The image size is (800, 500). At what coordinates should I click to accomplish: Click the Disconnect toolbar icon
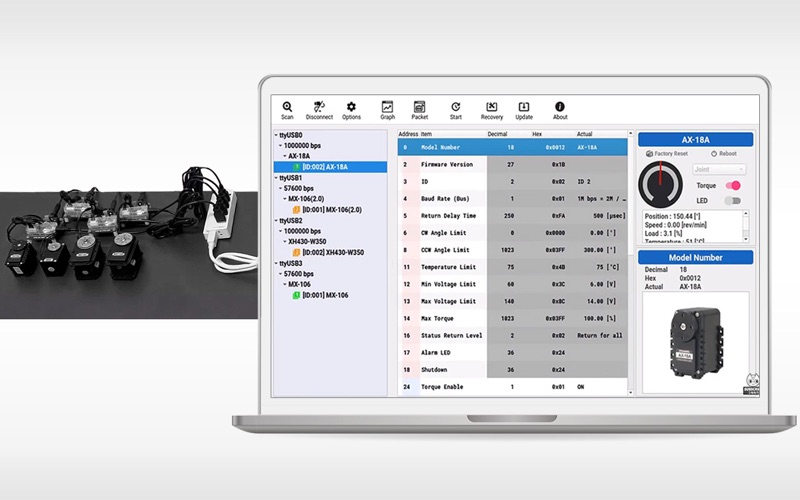click(x=319, y=107)
